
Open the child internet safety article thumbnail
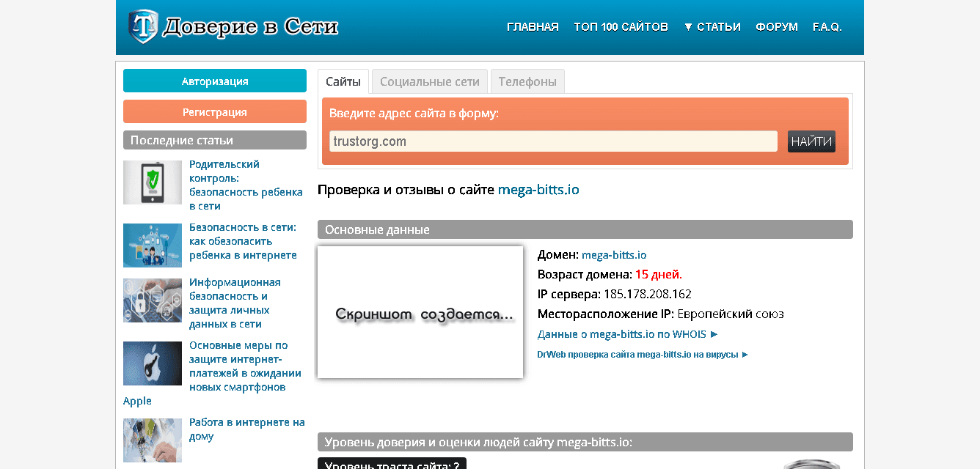pyautogui.click(x=153, y=245)
